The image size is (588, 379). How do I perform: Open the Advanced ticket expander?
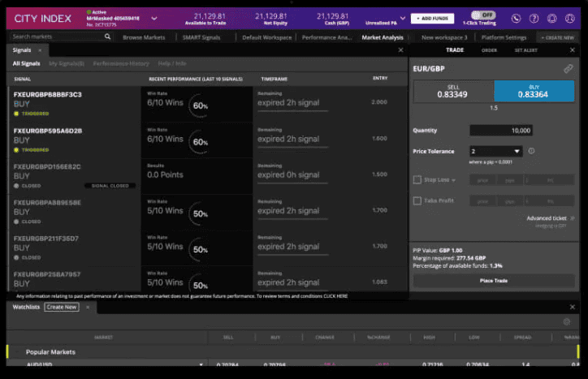(550, 218)
